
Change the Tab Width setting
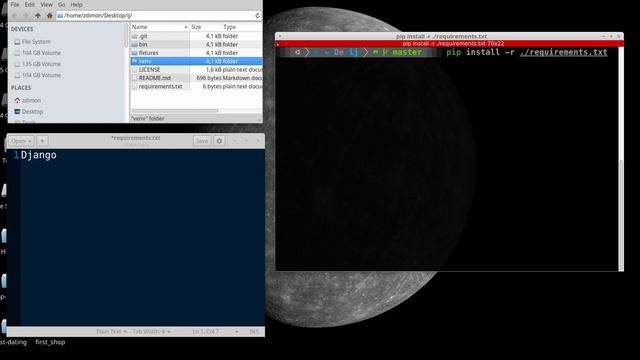[x=151, y=331]
